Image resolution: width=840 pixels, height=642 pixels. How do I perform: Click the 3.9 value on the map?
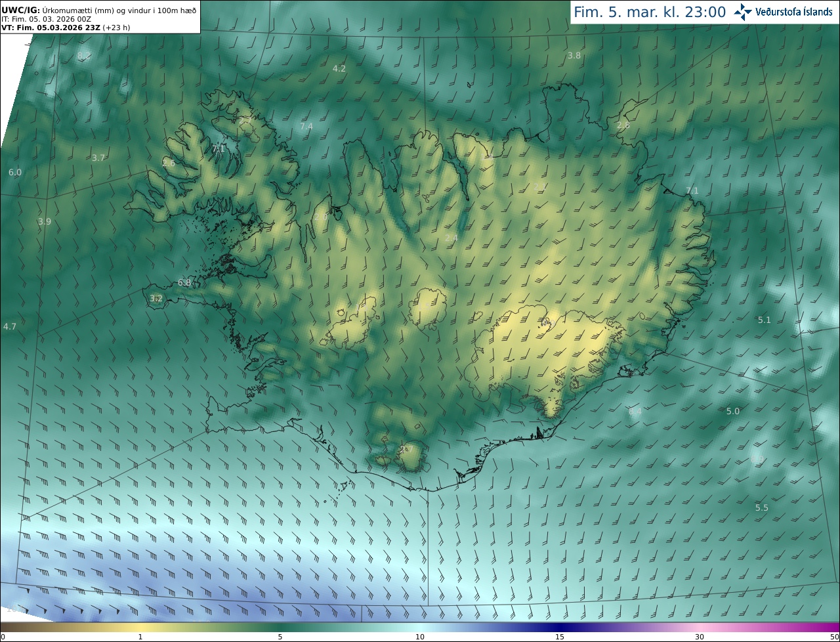pos(45,222)
